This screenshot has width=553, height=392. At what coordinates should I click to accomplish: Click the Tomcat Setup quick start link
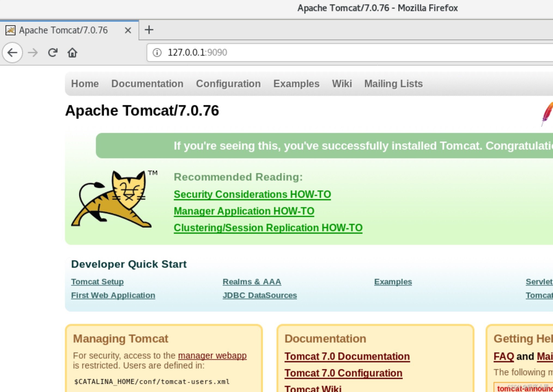(x=98, y=281)
